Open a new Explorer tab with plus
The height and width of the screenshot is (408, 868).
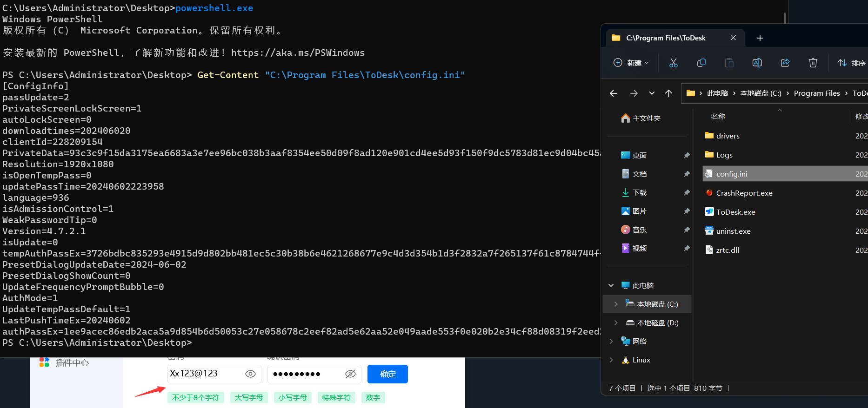(x=760, y=38)
